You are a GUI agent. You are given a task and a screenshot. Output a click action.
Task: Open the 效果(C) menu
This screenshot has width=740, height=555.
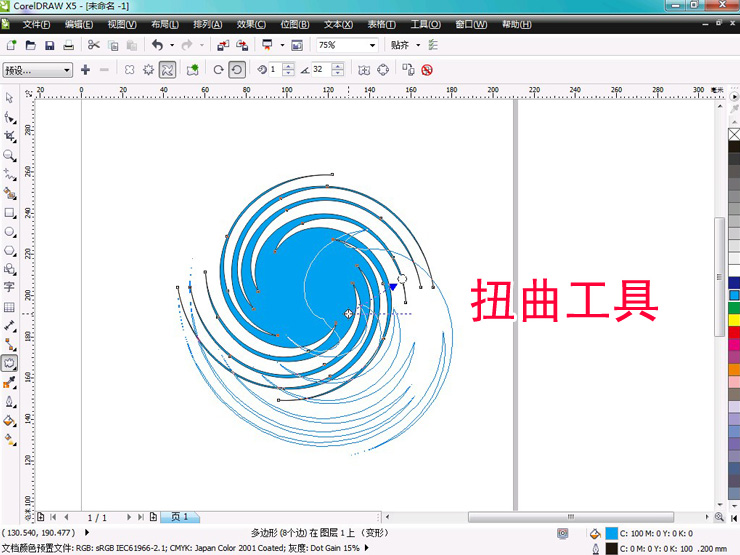251,24
